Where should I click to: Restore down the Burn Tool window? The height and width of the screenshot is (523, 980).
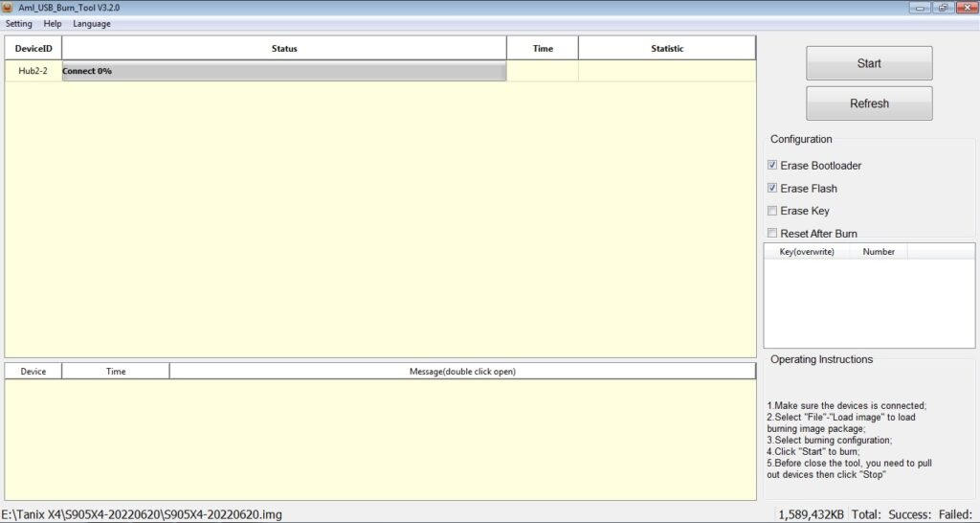tap(943, 8)
